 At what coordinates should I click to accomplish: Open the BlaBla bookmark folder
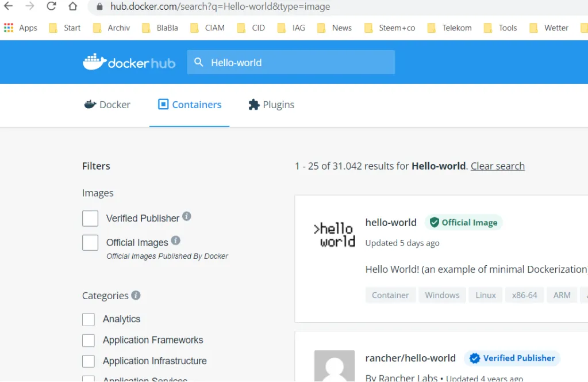click(x=160, y=28)
